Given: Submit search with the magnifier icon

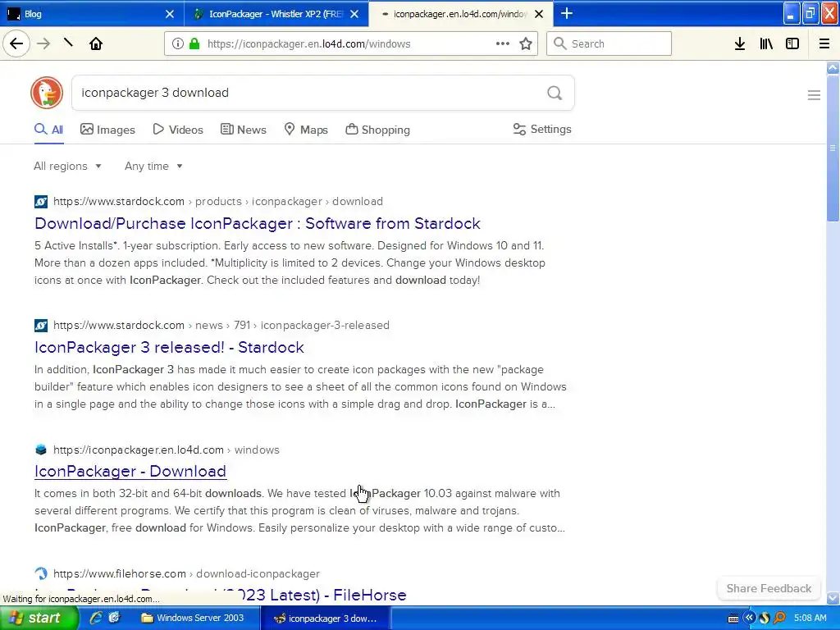Looking at the screenshot, I should coord(555,94).
